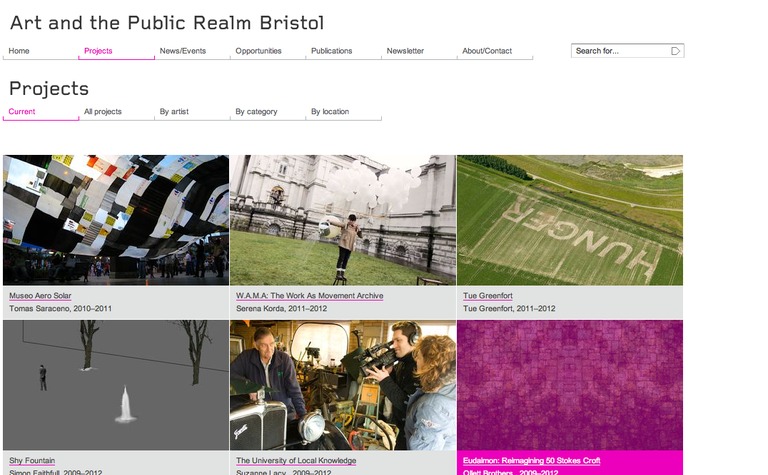Open the Home menu item

coord(19,51)
